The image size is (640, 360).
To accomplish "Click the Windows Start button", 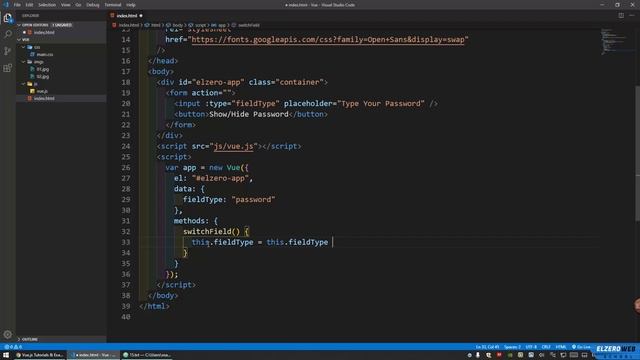I will [6, 355].
